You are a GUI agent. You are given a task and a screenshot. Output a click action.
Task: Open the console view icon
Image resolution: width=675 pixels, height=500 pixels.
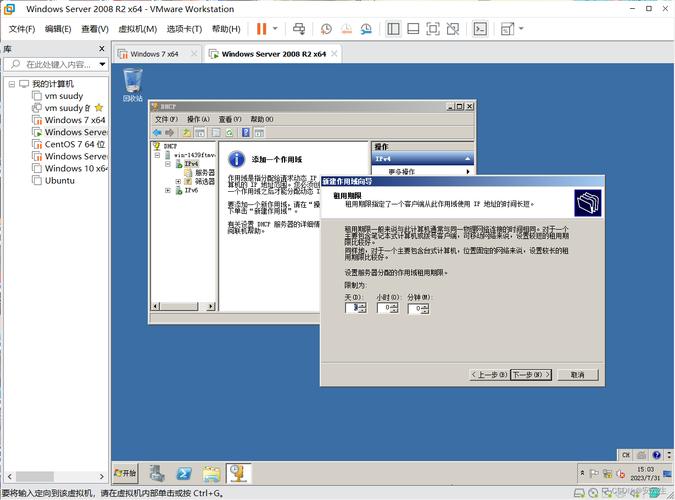click(x=480, y=29)
